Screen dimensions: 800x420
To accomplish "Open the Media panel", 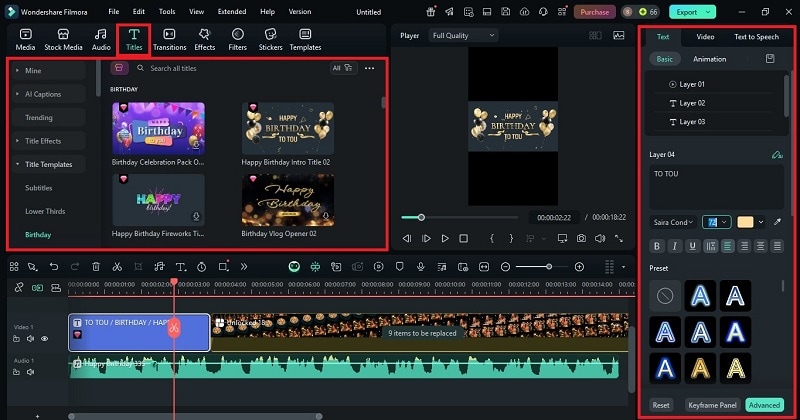I will [25, 39].
